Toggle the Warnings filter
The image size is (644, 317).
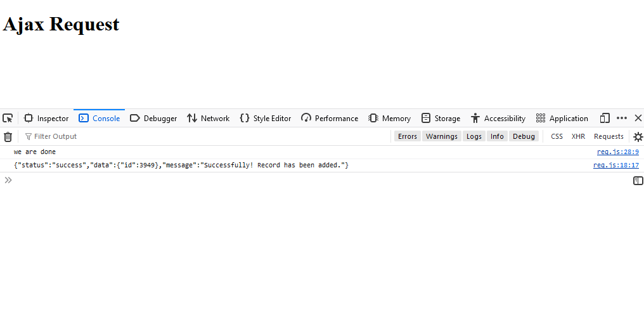click(x=441, y=136)
